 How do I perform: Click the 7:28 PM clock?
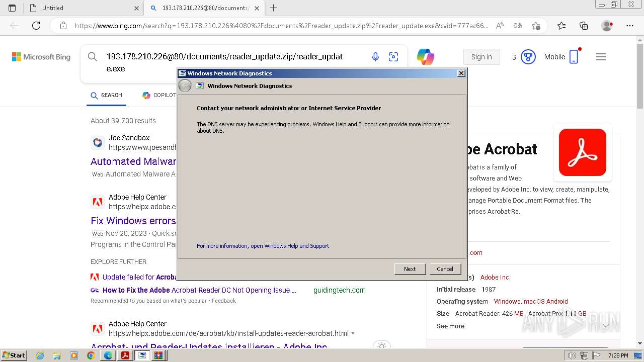pos(618,355)
